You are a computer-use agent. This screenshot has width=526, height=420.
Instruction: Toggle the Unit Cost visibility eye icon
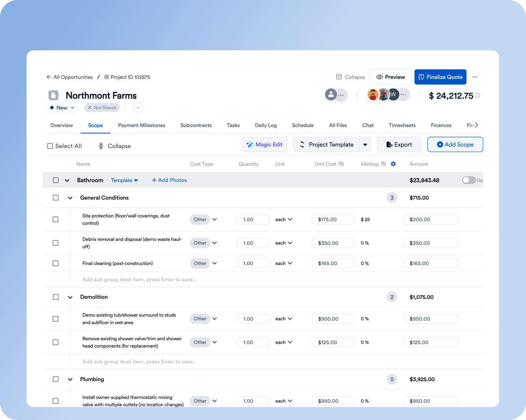(341, 164)
